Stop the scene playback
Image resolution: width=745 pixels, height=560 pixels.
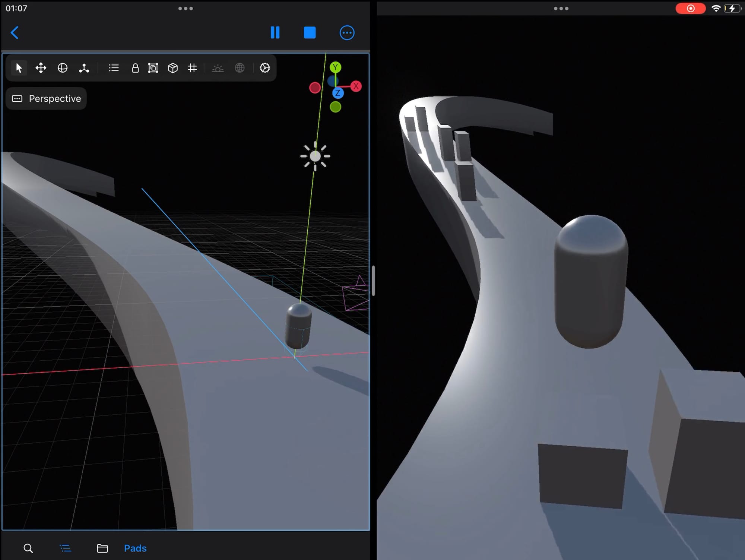(x=310, y=32)
